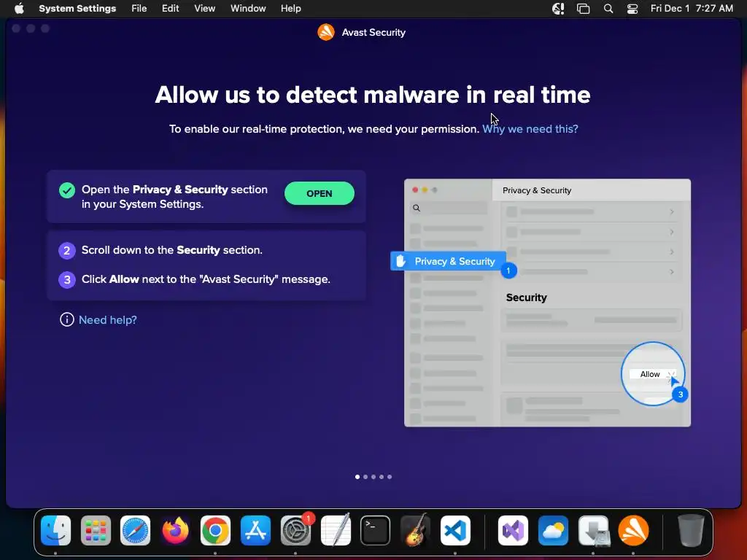Launch Safari from the Dock
747x560 pixels.
coord(135,530)
